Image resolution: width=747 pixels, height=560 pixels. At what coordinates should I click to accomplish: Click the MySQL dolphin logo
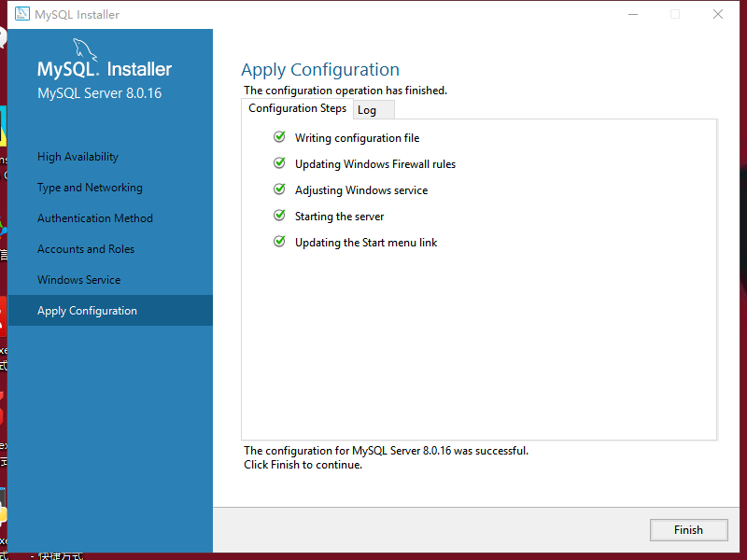pyautogui.click(x=85, y=50)
